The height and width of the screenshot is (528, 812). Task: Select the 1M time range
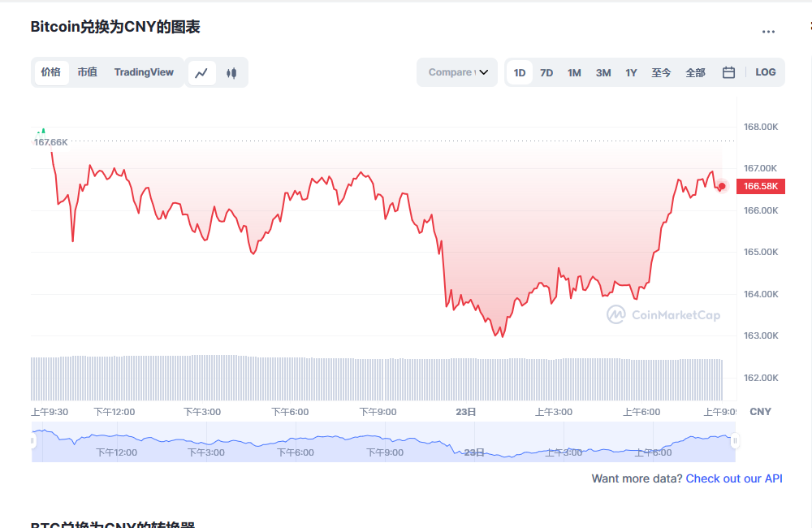[x=574, y=72]
